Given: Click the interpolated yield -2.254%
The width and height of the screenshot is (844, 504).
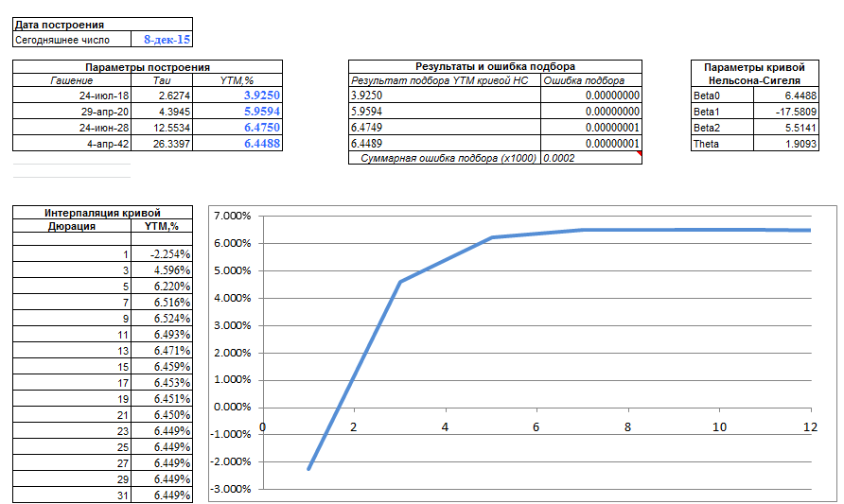Looking at the screenshot, I should (170, 255).
